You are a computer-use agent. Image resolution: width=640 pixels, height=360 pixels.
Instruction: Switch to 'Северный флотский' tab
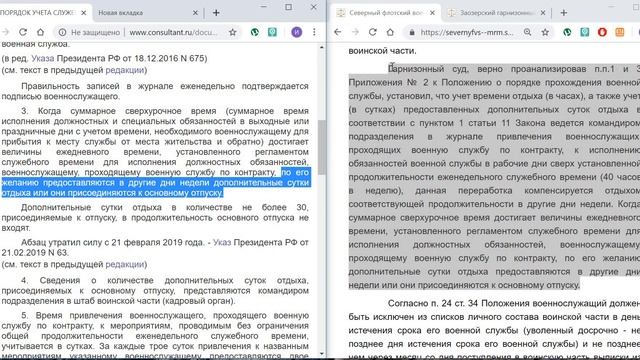tap(385, 13)
